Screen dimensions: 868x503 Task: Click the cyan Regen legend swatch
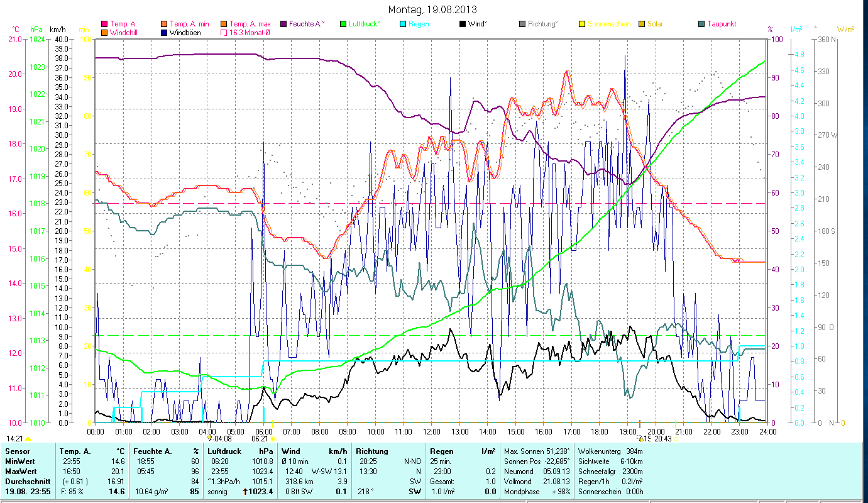point(403,24)
